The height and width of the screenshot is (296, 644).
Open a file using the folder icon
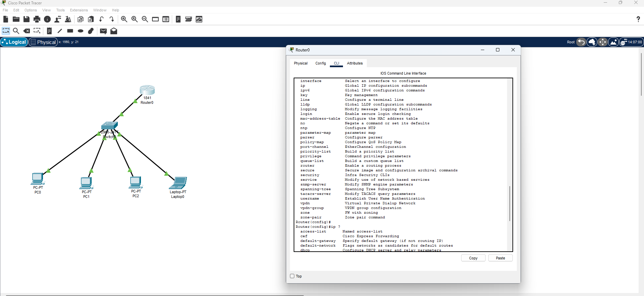(16, 19)
